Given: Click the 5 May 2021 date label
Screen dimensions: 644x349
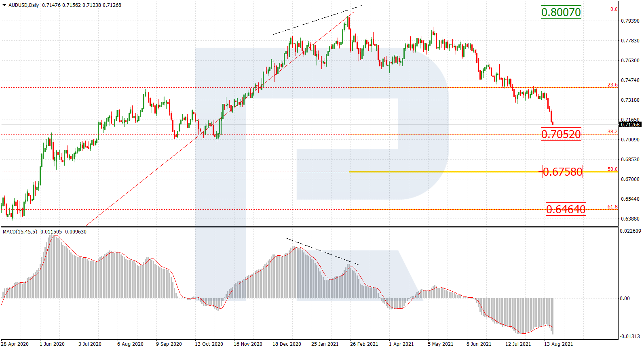Looking at the screenshot, I should (x=441, y=344).
